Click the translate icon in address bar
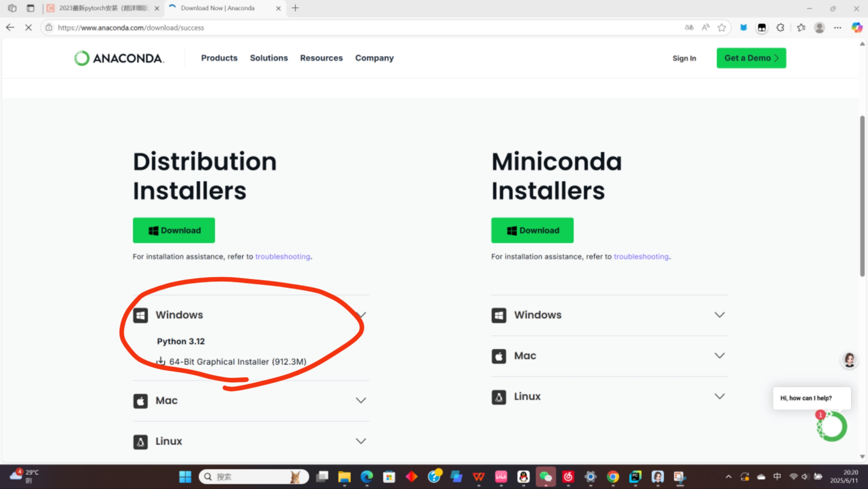The image size is (868, 489). pos(689,27)
